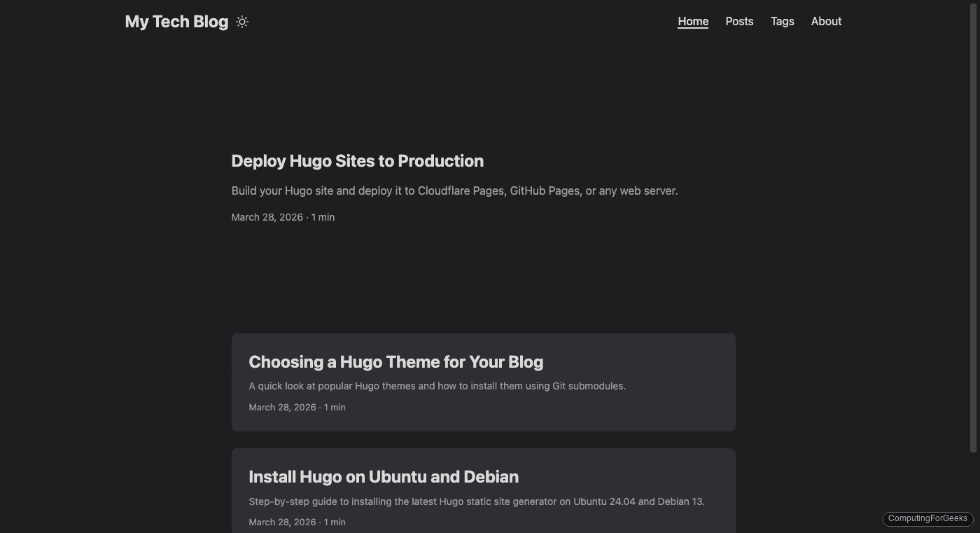The height and width of the screenshot is (533, 980).
Task: Click the sun icon next to the blog title
Action: tap(242, 22)
